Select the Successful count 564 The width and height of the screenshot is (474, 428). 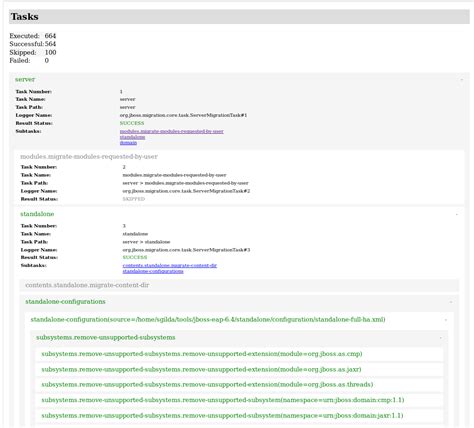click(x=50, y=44)
